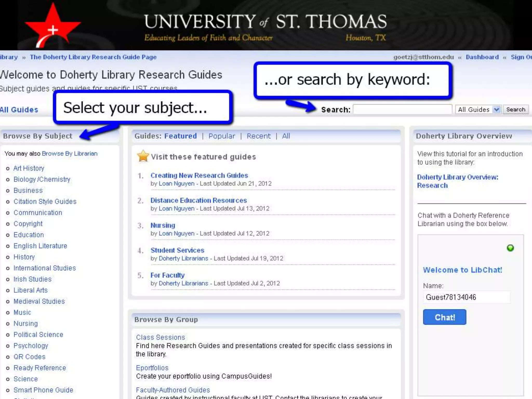Open the Eportfolios group
Image resolution: width=532 pixels, height=399 pixels.
click(152, 368)
